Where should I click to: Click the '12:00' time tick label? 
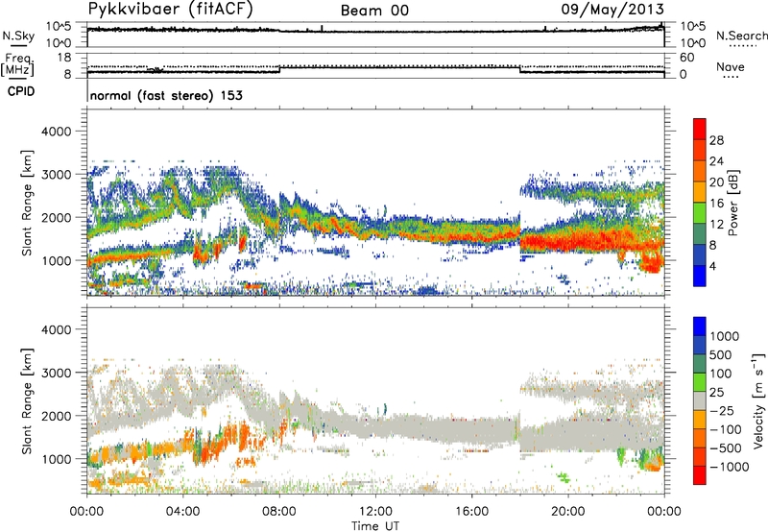pyautogui.click(x=375, y=512)
